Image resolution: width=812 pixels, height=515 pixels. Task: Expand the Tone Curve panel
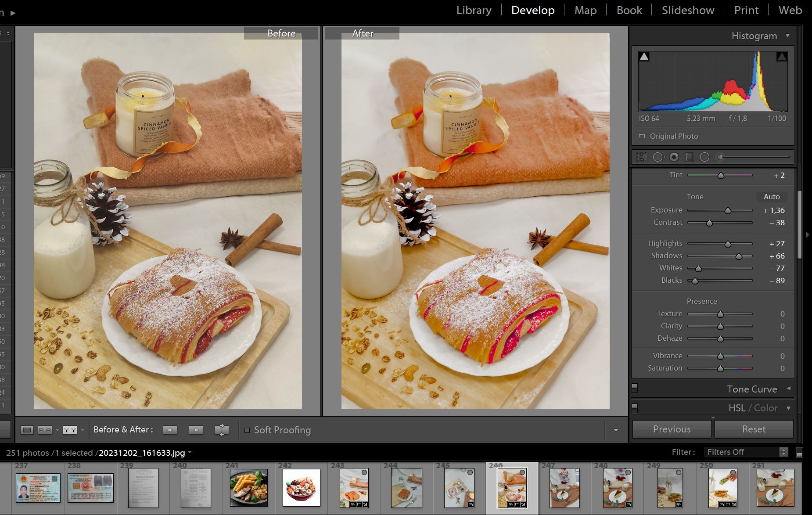pyautogui.click(x=788, y=389)
